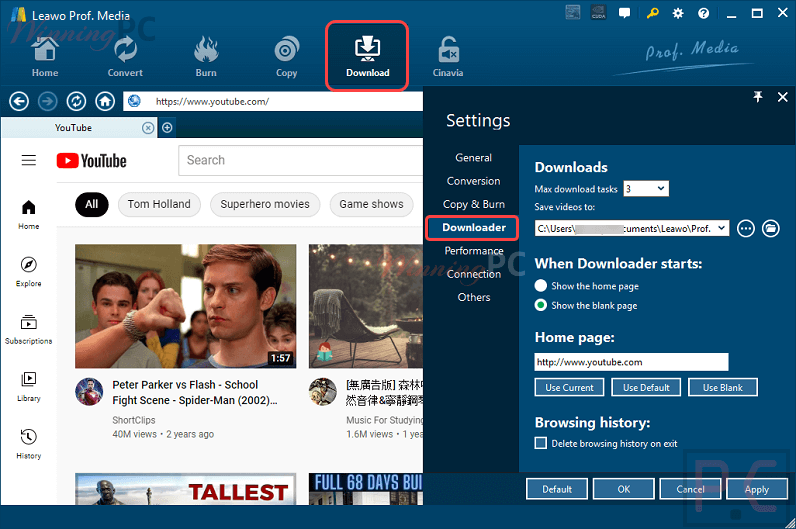Open the Download module

367,56
